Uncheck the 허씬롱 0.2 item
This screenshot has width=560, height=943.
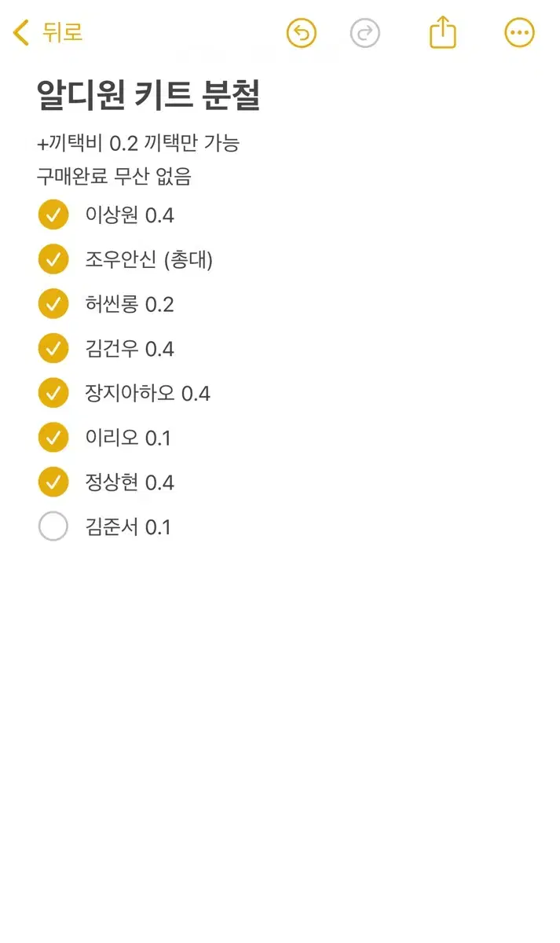tap(53, 303)
